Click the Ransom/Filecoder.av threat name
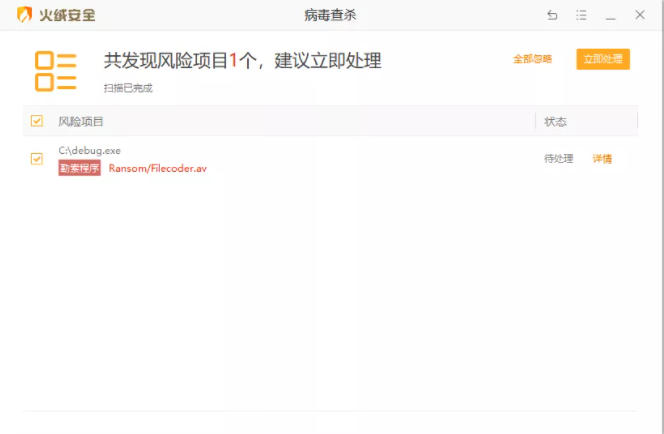This screenshot has height=434, width=664. (158, 168)
